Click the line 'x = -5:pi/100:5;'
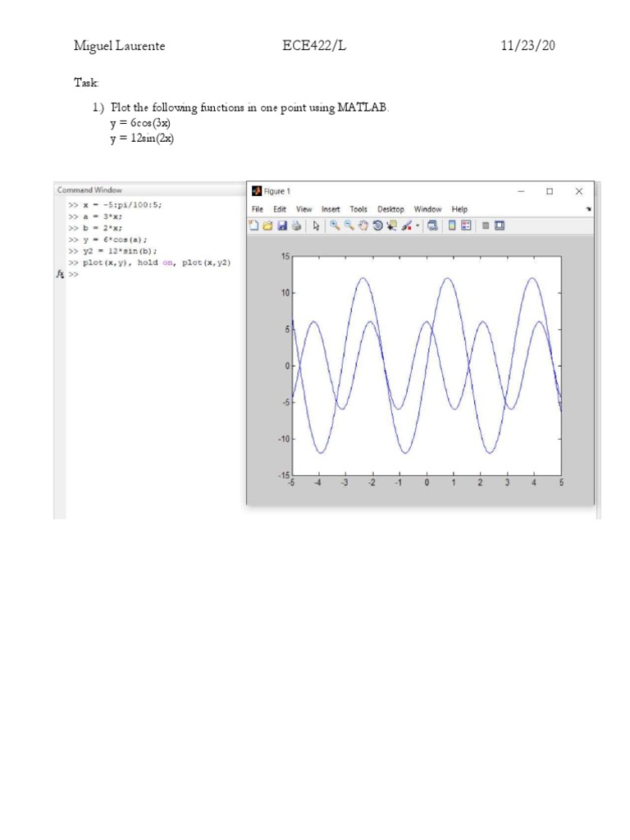 click(x=122, y=204)
